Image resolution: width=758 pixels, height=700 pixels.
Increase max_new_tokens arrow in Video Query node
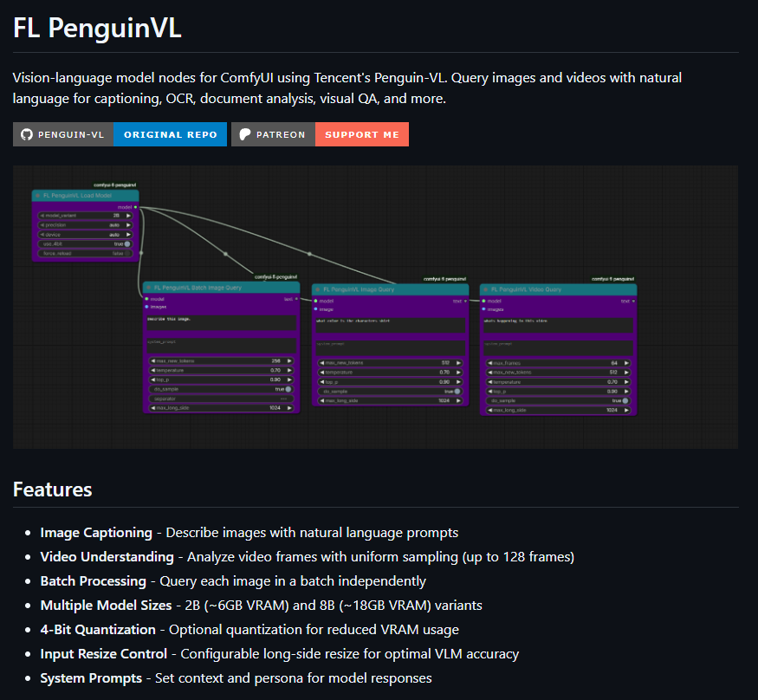626,373
